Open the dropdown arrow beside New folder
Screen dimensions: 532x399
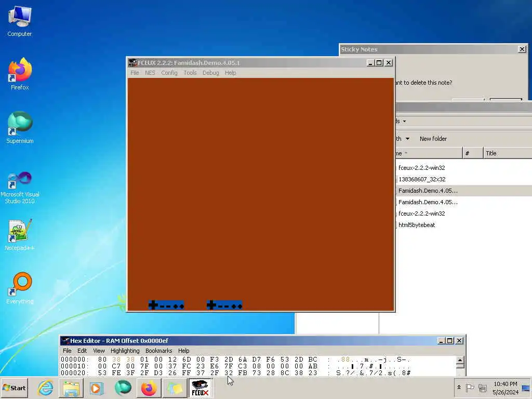[407, 138]
